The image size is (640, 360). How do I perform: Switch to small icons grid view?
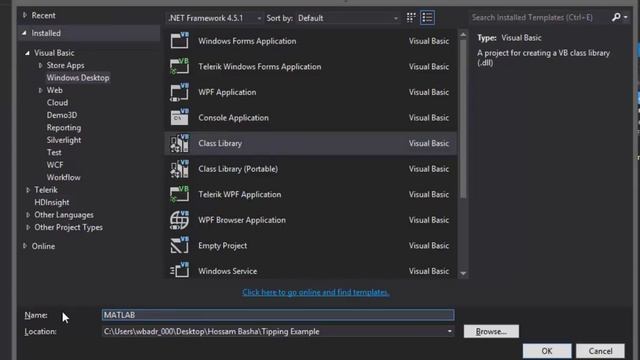(x=411, y=18)
